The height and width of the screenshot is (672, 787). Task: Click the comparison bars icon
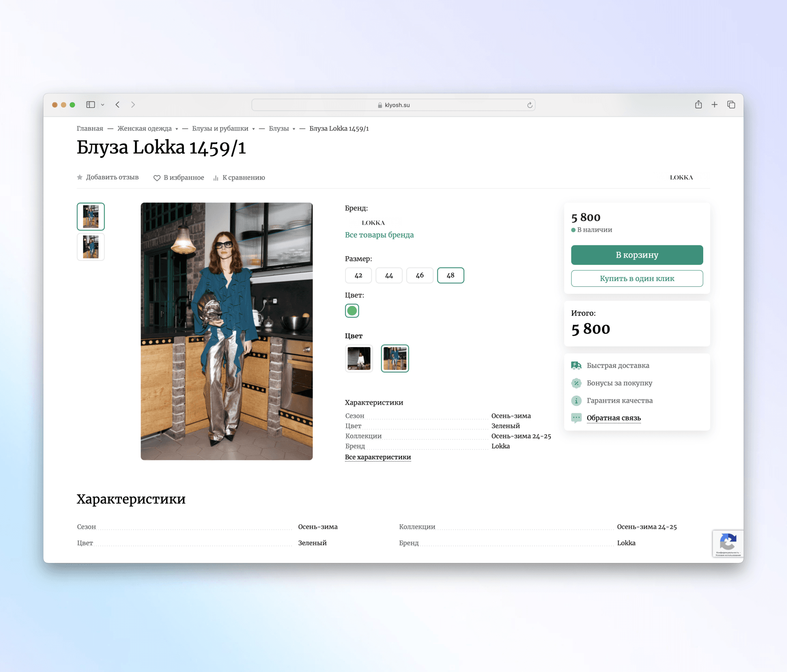216,178
